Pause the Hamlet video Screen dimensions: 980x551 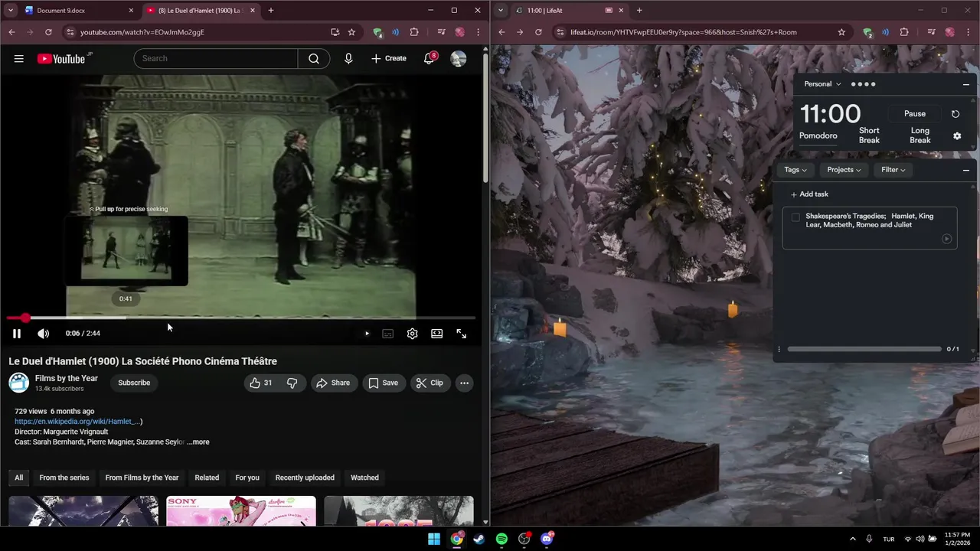17,333
